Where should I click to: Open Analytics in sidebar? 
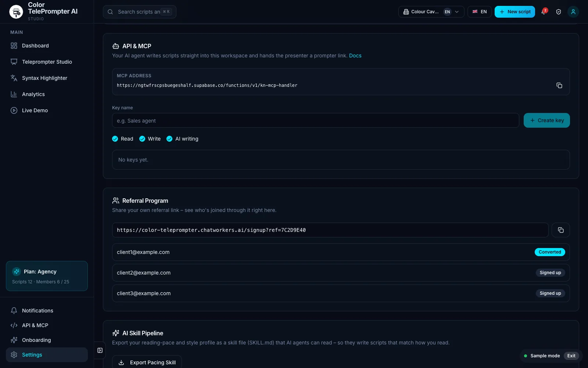47,94
